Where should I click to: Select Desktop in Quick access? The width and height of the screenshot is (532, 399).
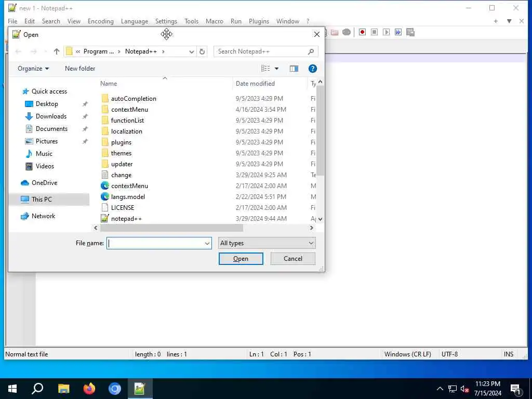point(47,104)
